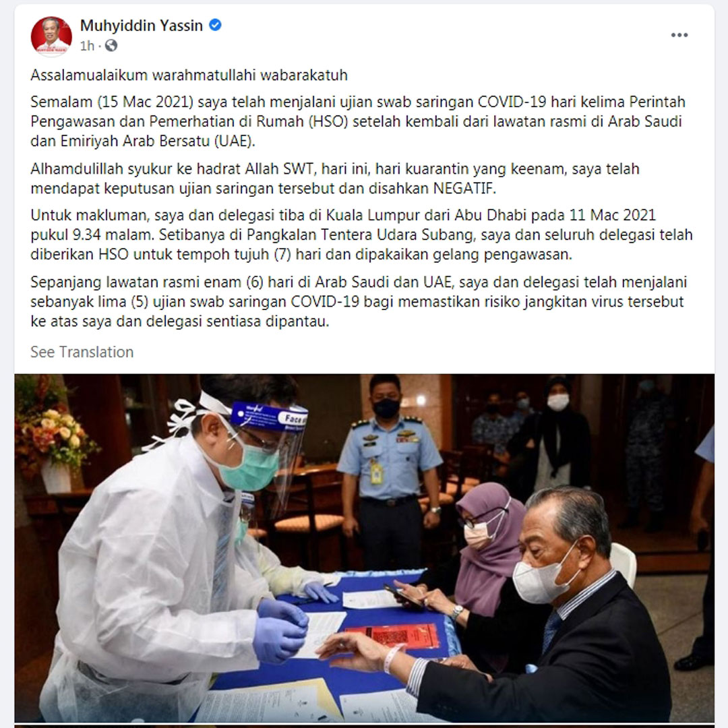Click the Muhyiddin Yassin name link

(141, 26)
